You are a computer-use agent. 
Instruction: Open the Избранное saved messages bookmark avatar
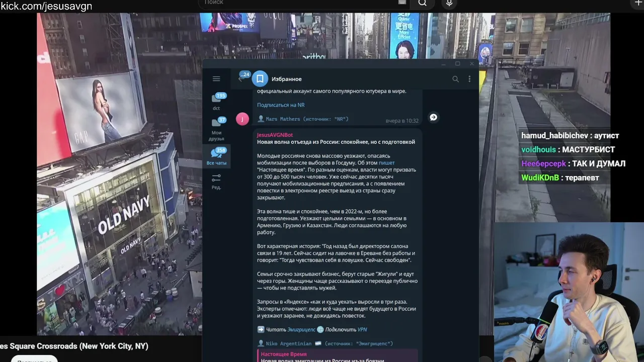coord(260,79)
